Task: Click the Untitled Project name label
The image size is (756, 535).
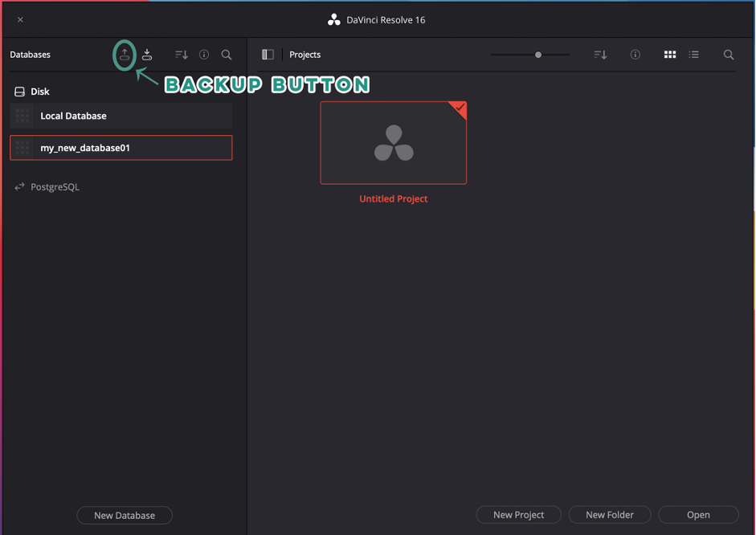Action: (394, 198)
